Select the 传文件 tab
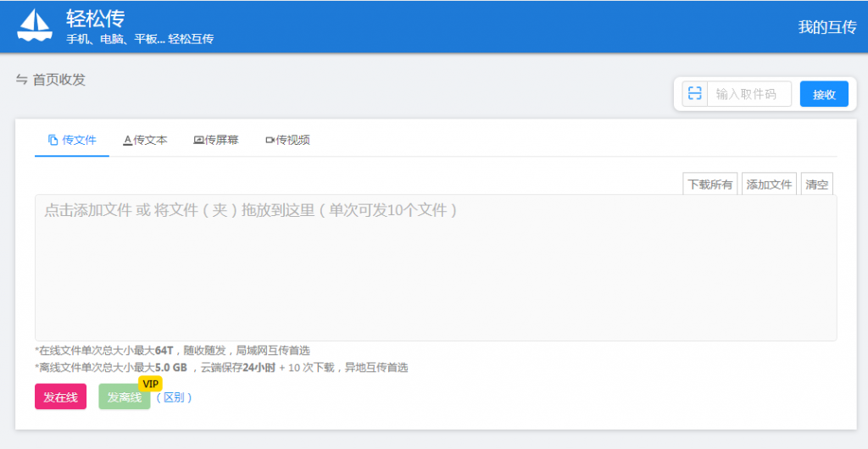Image resolution: width=868 pixels, height=449 pixels. pyautogui.click(x=72, y=140)
